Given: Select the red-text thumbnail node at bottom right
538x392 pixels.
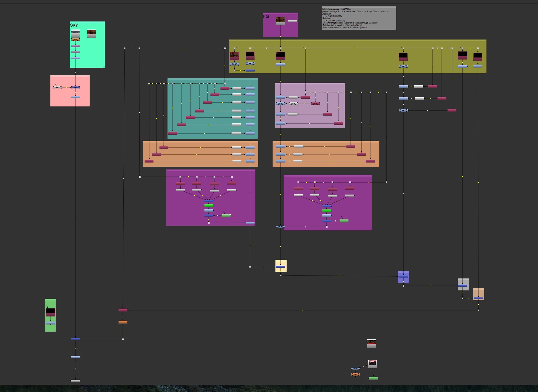Looking at the screenshot, I should pyautogui.click(x=371, y=343).
